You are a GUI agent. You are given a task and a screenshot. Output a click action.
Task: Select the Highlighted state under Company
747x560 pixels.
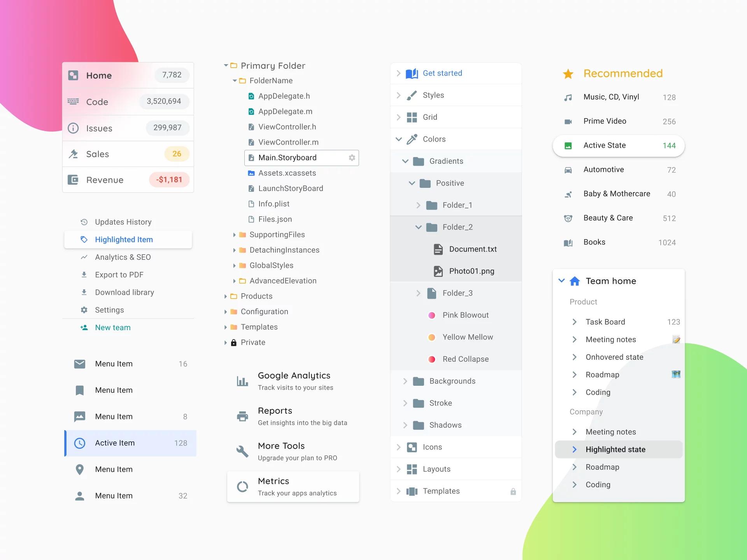615,449
